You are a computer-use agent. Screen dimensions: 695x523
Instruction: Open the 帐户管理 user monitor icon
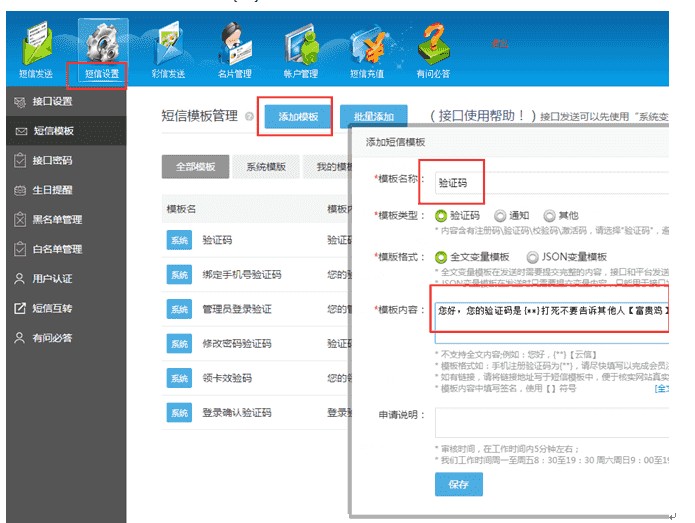pos(301,44)
